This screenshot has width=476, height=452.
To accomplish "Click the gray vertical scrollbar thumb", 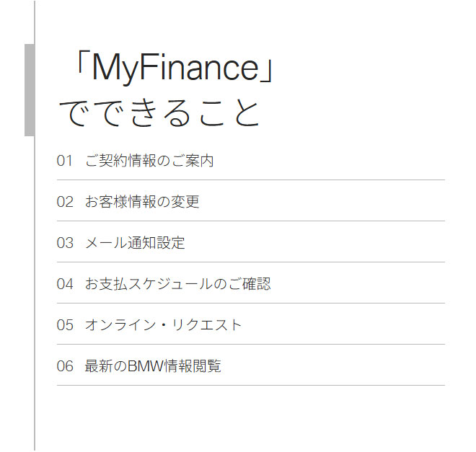I will [x=30, y=90].
